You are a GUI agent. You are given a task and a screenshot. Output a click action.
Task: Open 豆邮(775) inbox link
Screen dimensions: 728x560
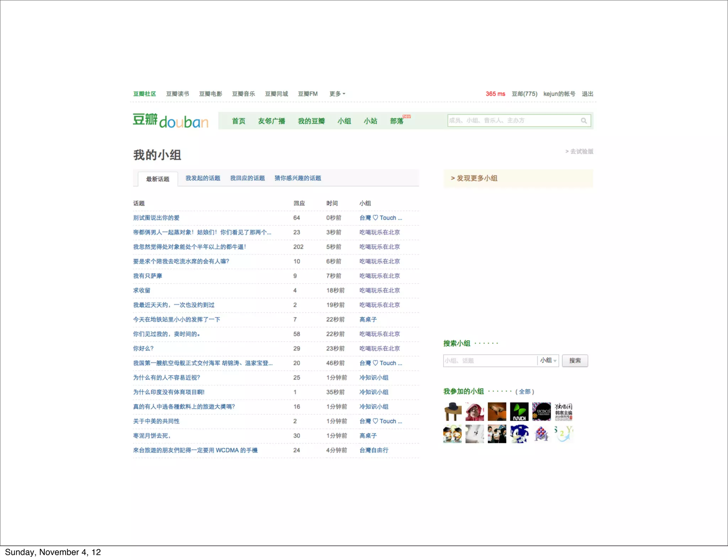pos(524,94)
